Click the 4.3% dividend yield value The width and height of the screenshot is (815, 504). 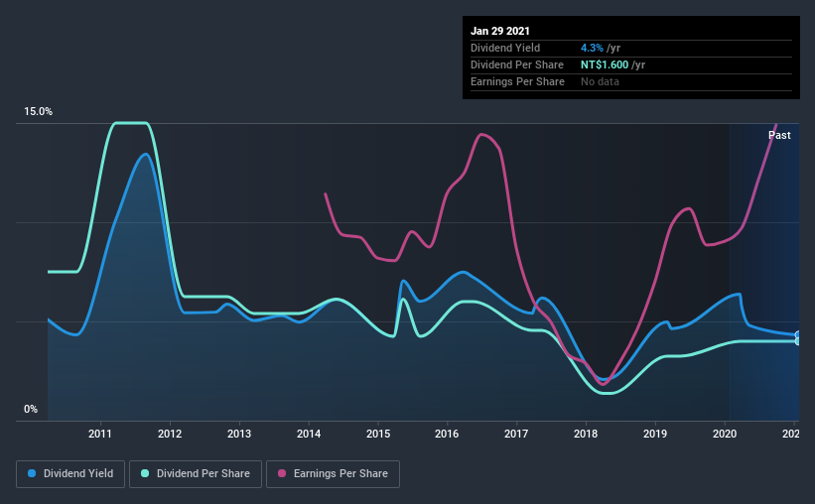tap(592, 48)
